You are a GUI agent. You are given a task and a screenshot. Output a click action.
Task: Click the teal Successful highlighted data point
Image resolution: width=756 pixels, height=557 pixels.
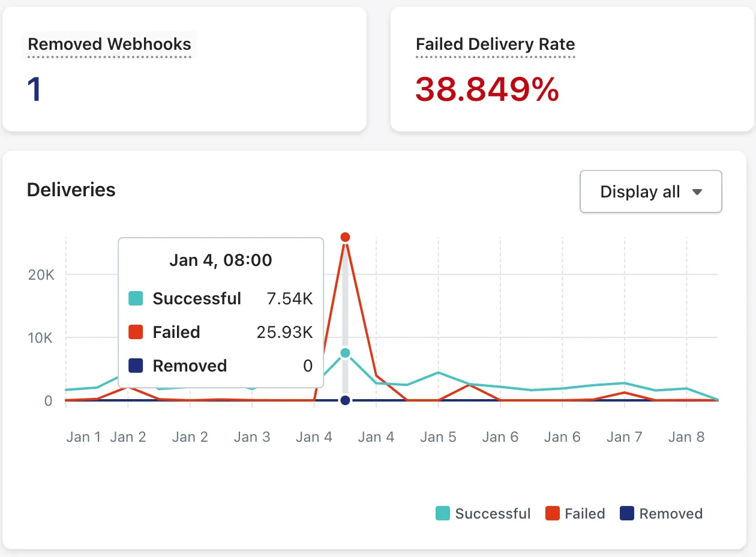point(345,353)
